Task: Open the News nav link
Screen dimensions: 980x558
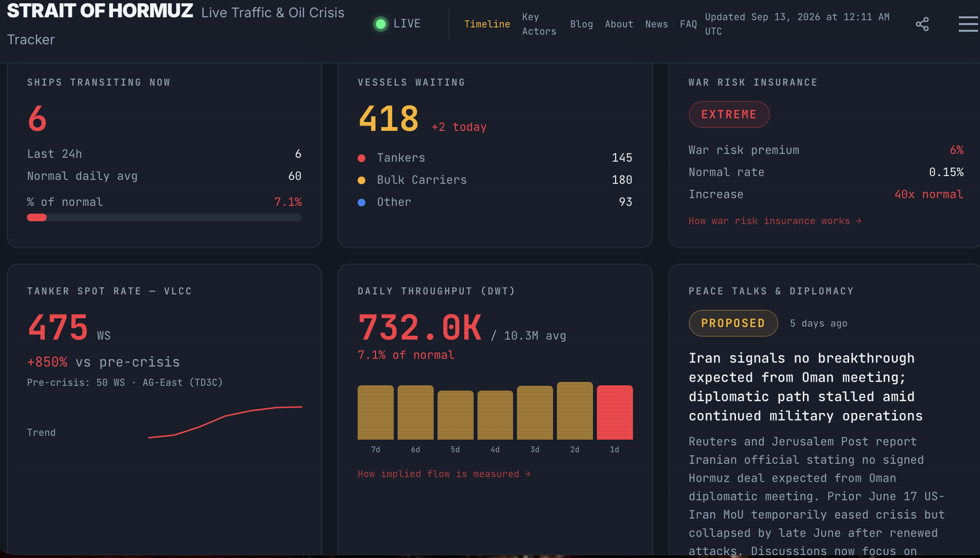Action: coord(657,24)
